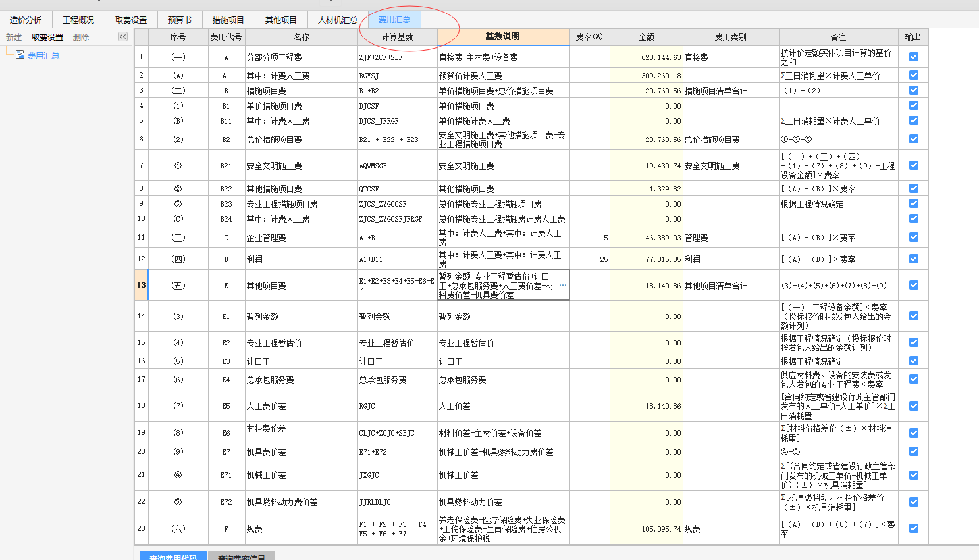Select the 管理费 fee category cell
Image resolution: width=979 pixels, height=560 pixels.
tap(731, 238)
